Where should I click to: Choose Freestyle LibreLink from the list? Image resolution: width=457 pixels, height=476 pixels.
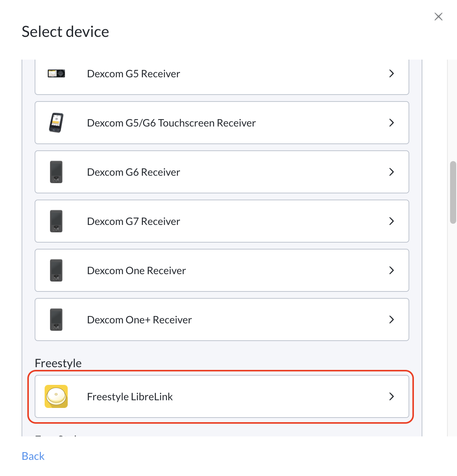point(222,396)
